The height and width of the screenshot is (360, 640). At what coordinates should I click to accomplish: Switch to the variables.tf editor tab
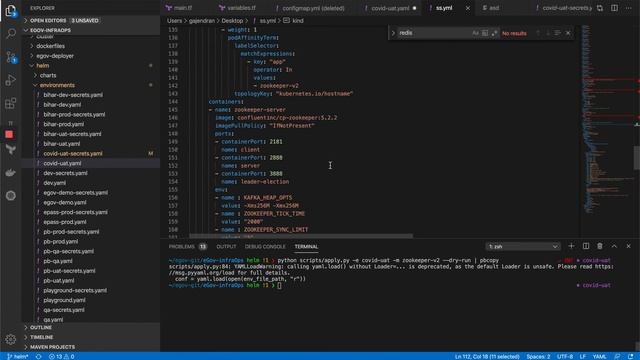241,8
